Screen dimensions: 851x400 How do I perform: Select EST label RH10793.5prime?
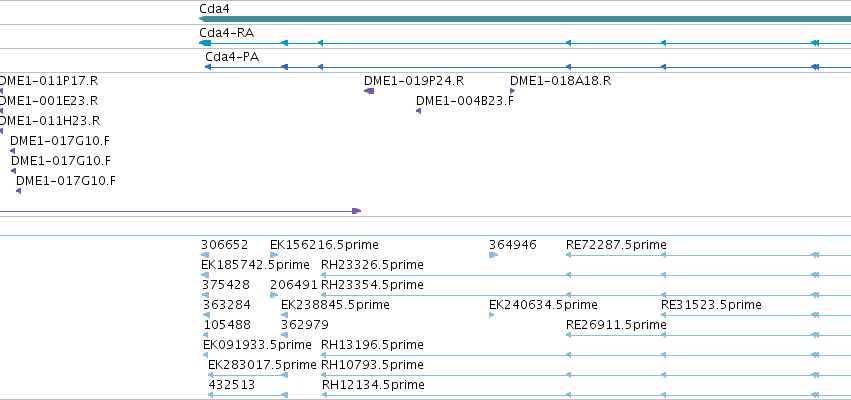pos(372,365)
